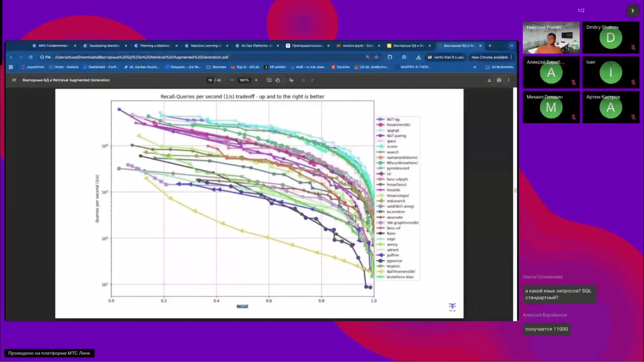Open Chrome tab search dropdown
644x362 pixels.
pyautogui.click(x=512, y=46)
